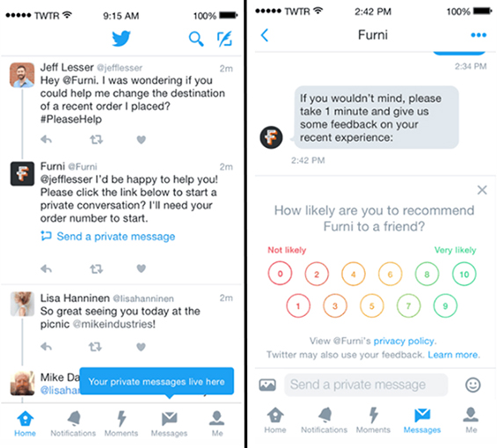497x448 pixels.
Task: Open the three-dot options menu for Furni
Action: 479,35
